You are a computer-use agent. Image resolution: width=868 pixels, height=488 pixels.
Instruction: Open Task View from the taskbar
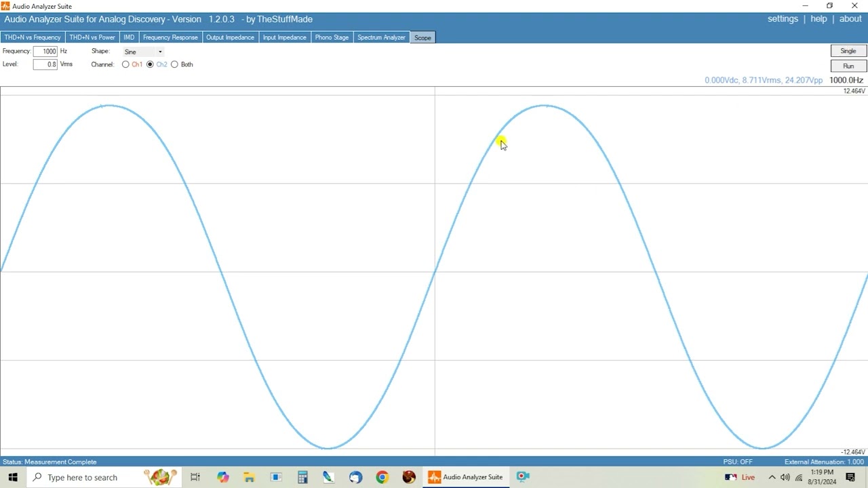(195, 477)
